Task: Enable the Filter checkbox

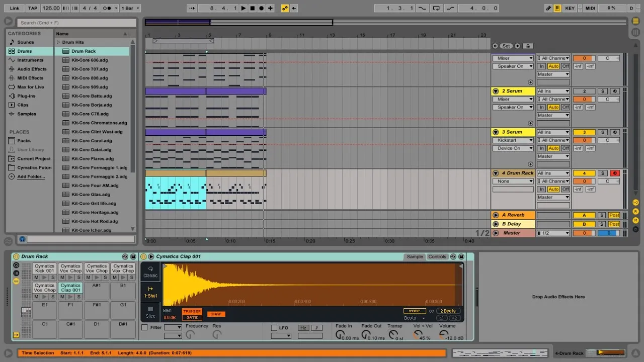Action: (x=145, y=328)
